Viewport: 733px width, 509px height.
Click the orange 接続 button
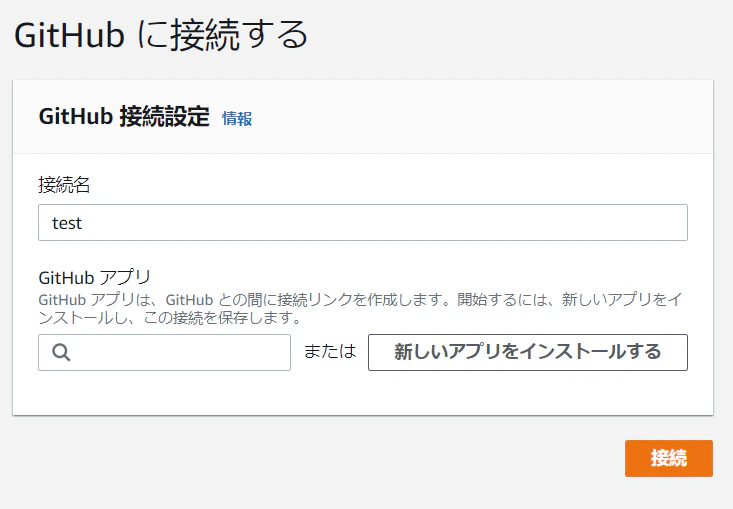[x=668, y=458]
